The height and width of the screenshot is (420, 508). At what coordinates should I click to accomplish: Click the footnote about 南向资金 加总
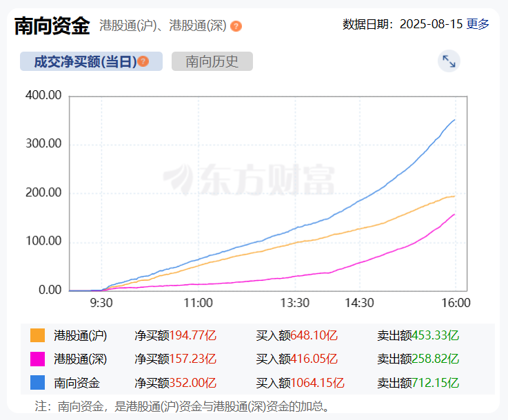(x=182, y=406)
